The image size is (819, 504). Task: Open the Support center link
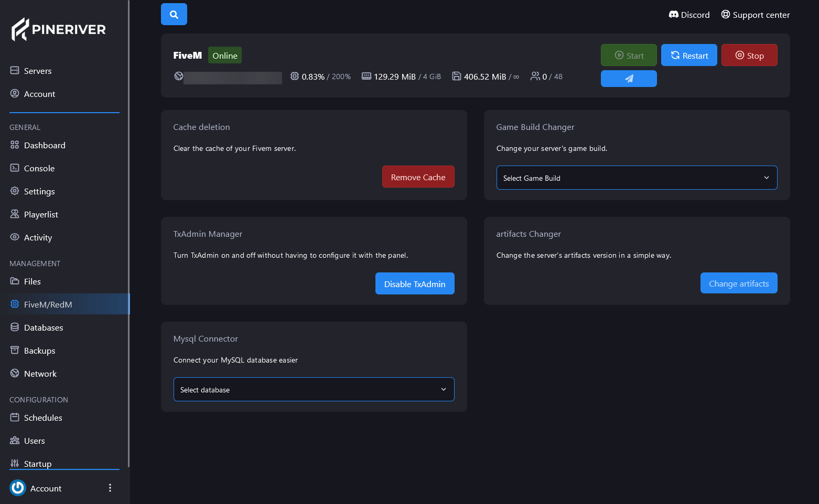(755, 15)
